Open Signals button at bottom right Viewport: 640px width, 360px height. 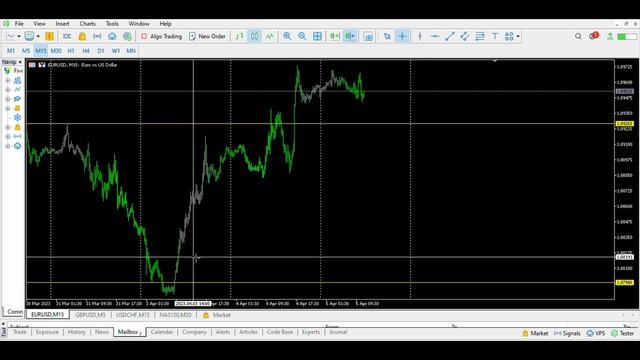(x=567, y=333)
